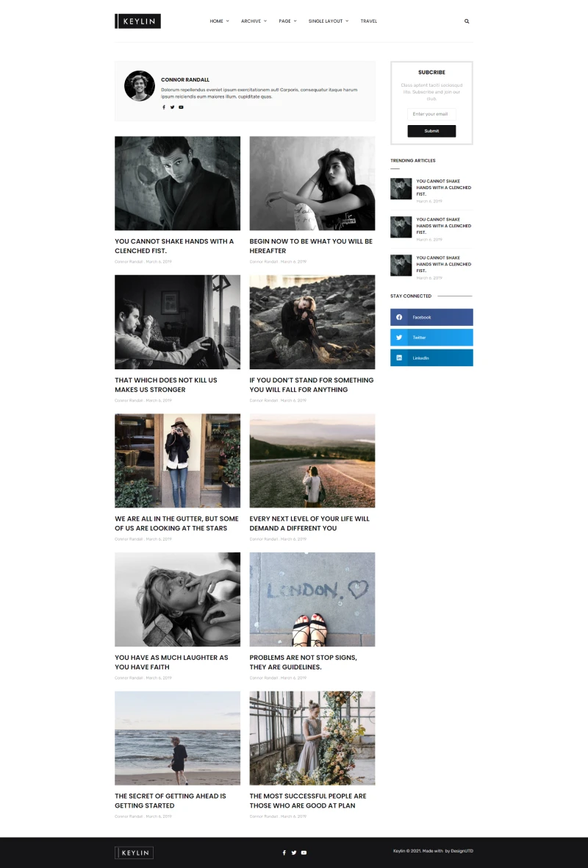Go to the Travel menu item
The height and width of the screenshot is (868, 588).
coord(369,21)
